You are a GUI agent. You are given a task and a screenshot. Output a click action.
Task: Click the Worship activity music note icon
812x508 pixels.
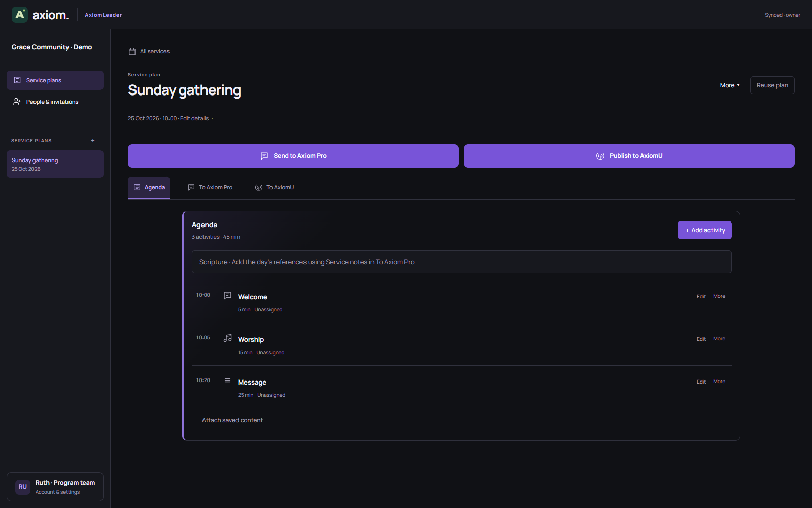pos(228,338)
